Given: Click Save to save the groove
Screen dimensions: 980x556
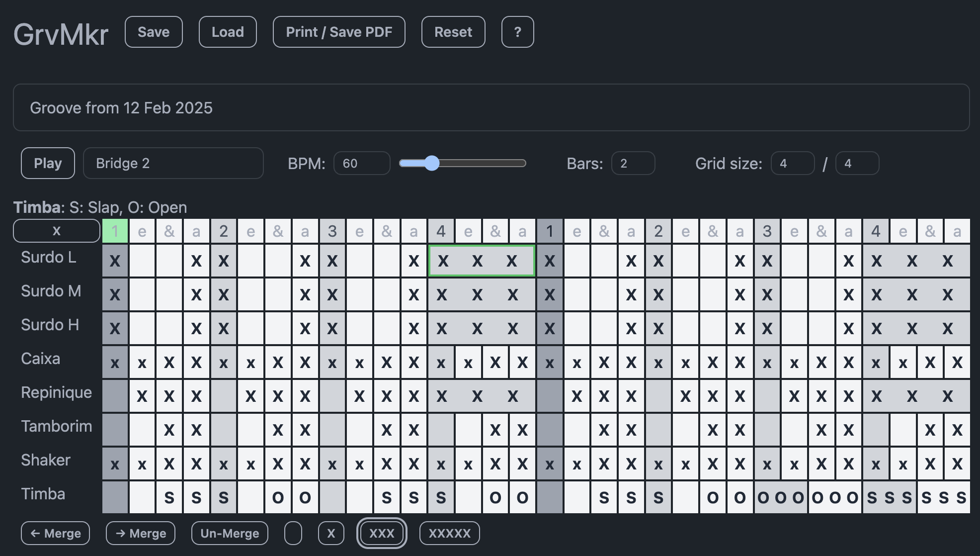Looking at the screenshot, I should [x=154, y=31].
